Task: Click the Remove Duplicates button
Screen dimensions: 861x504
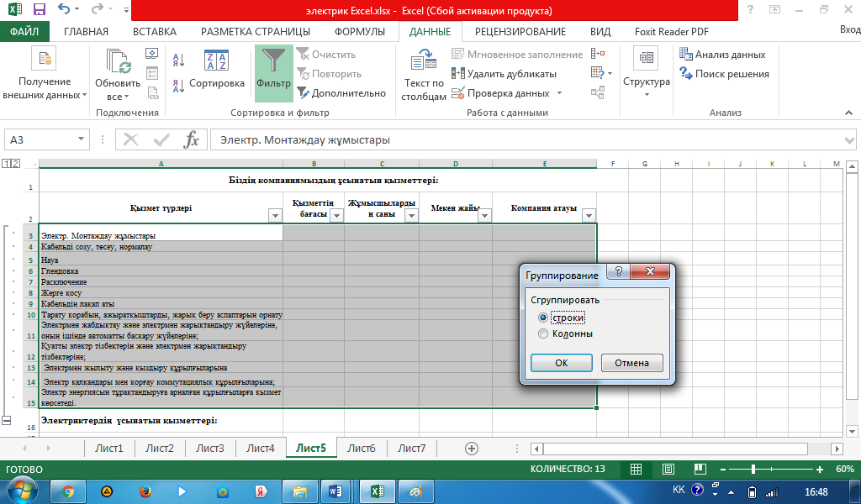Action: coord(504,74)
